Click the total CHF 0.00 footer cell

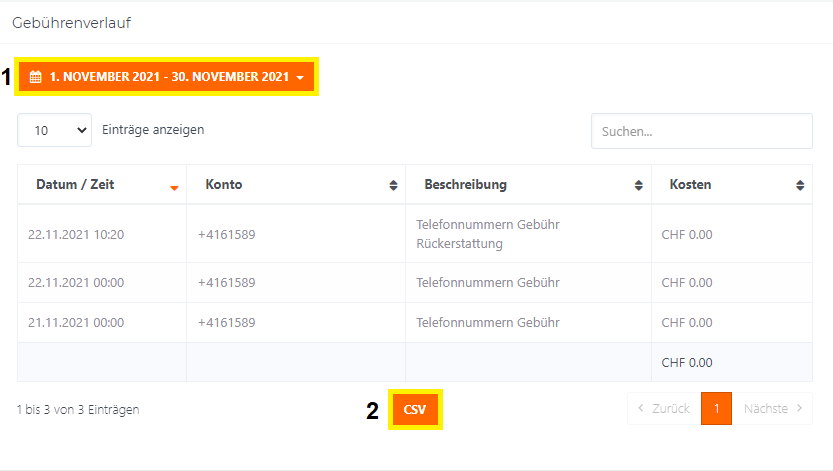[x=687, y=362]
